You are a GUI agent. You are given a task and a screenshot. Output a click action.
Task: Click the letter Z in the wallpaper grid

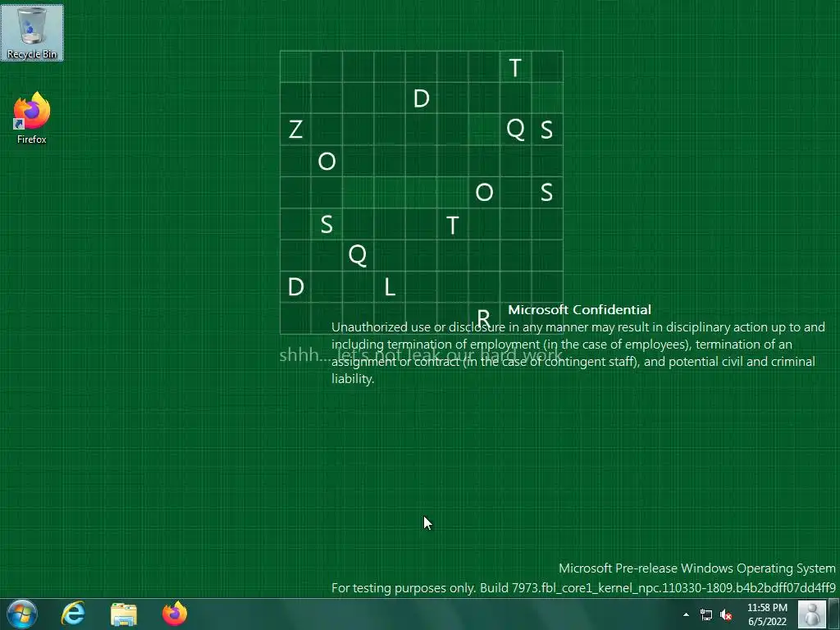(x=295, y=130)
